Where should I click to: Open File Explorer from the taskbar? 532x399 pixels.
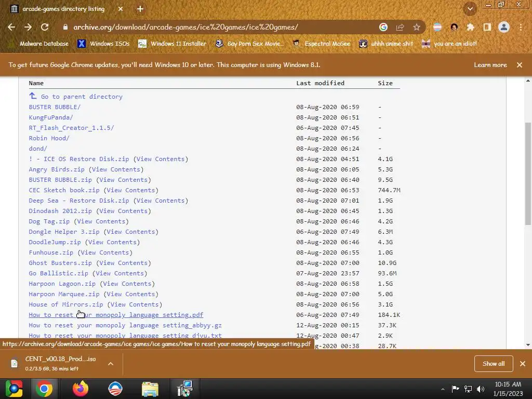coord(150,389)
